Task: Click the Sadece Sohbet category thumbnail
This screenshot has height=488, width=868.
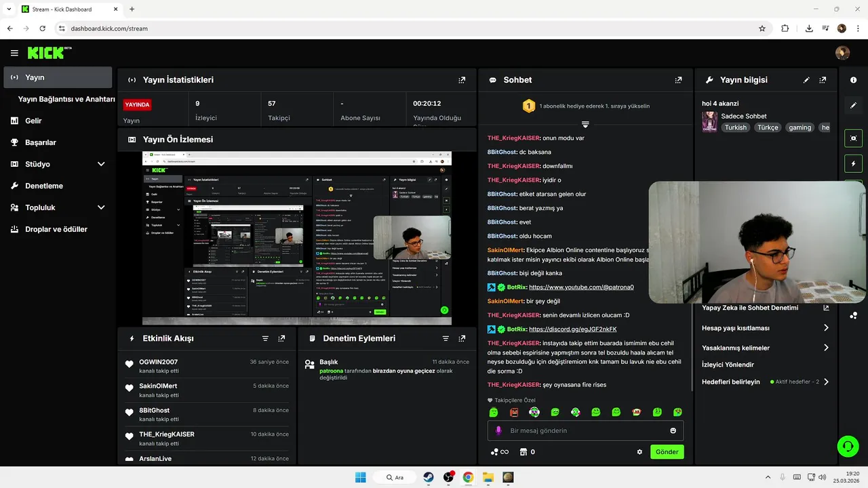Action: pyautogui.click(x=709, y=121)
